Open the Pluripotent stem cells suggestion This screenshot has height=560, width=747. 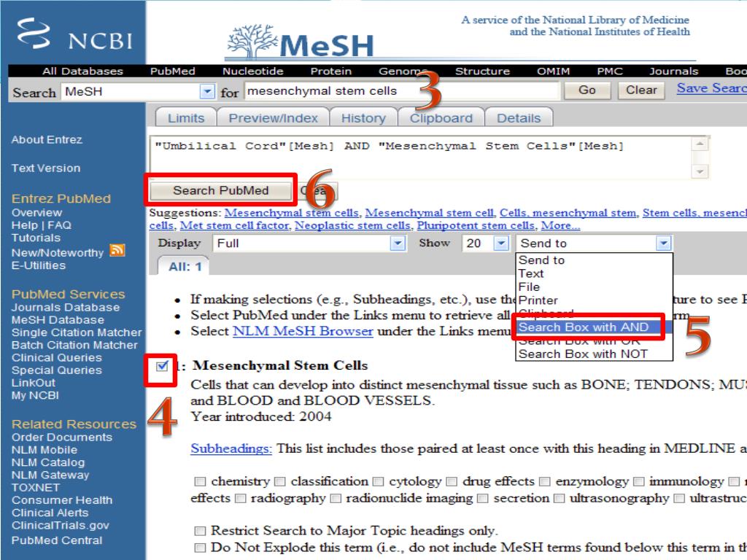476,225
